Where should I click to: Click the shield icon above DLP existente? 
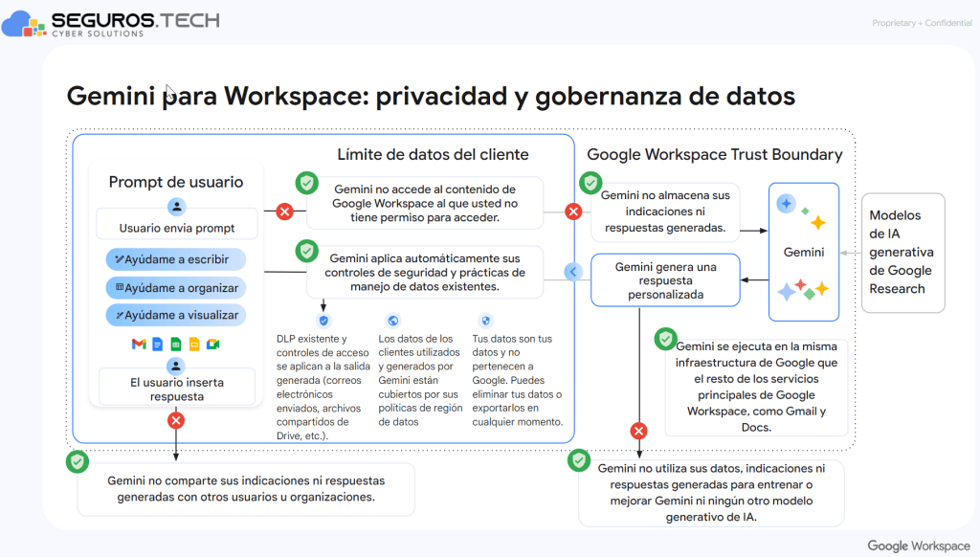pos(323,321)
